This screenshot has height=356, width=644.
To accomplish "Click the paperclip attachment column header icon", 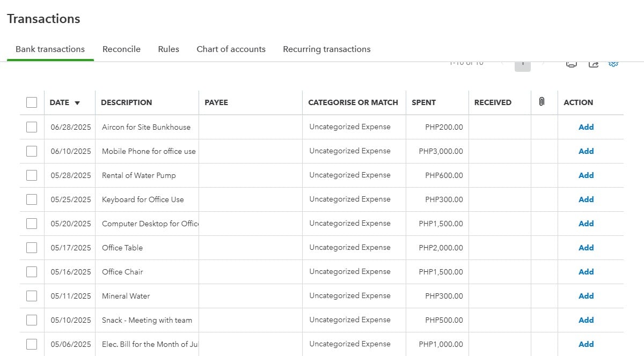I will (541, 102).
